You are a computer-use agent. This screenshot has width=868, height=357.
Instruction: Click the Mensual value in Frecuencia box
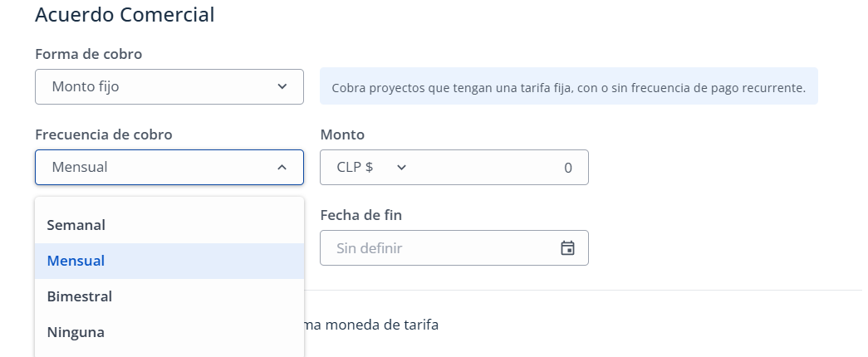(80, 167)
